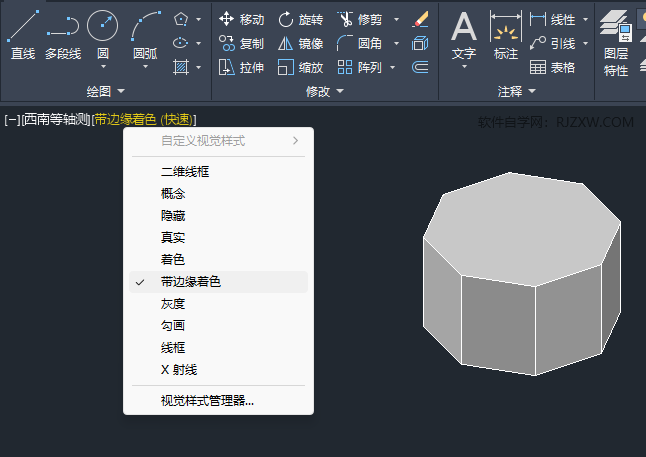
Task: Expand the 绘图 panel dropdown
Action: (105, 91)
